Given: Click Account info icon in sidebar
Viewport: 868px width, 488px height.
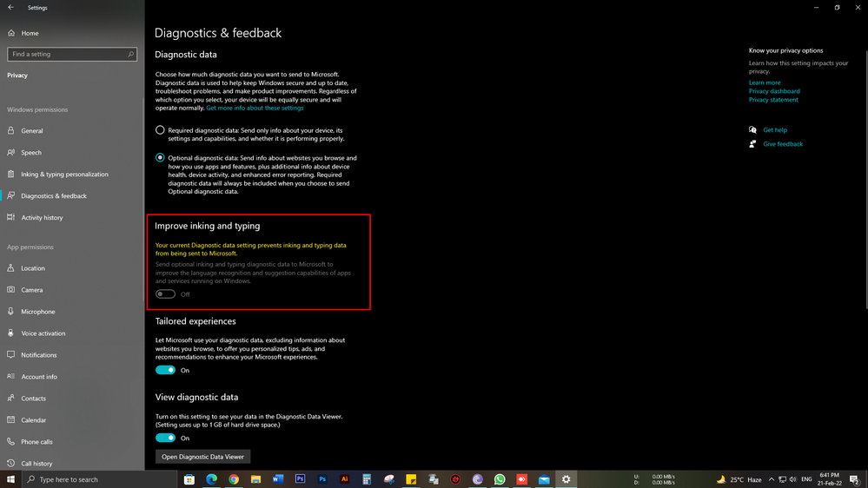Looking at the screenshot, I should click(x=11, y=376).
